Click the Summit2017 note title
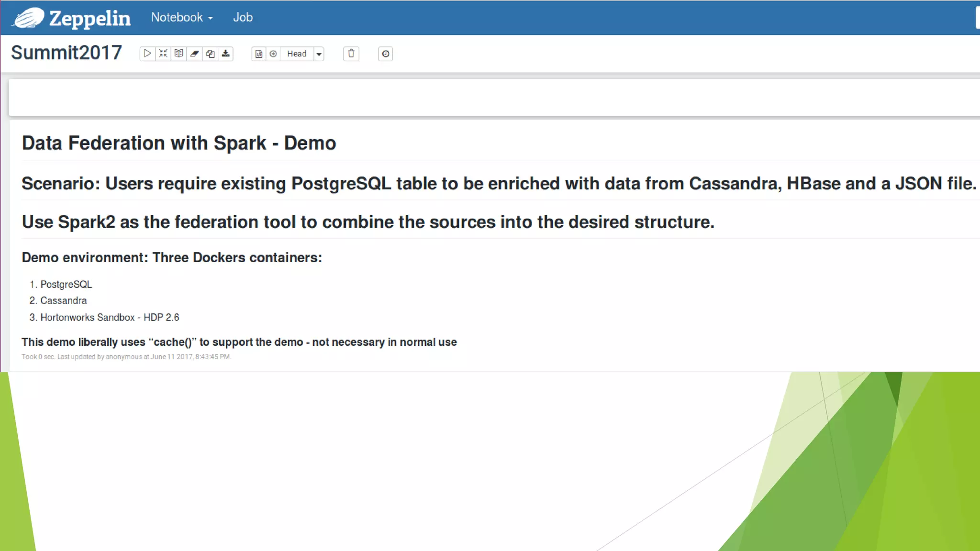Screen dimensions: 980x551 pyautogui.click(x=67, y=53)
